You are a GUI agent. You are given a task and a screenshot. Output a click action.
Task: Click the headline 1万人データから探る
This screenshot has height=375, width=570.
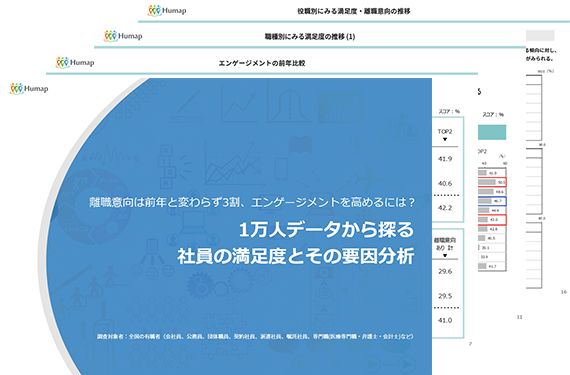coord(326,230)
